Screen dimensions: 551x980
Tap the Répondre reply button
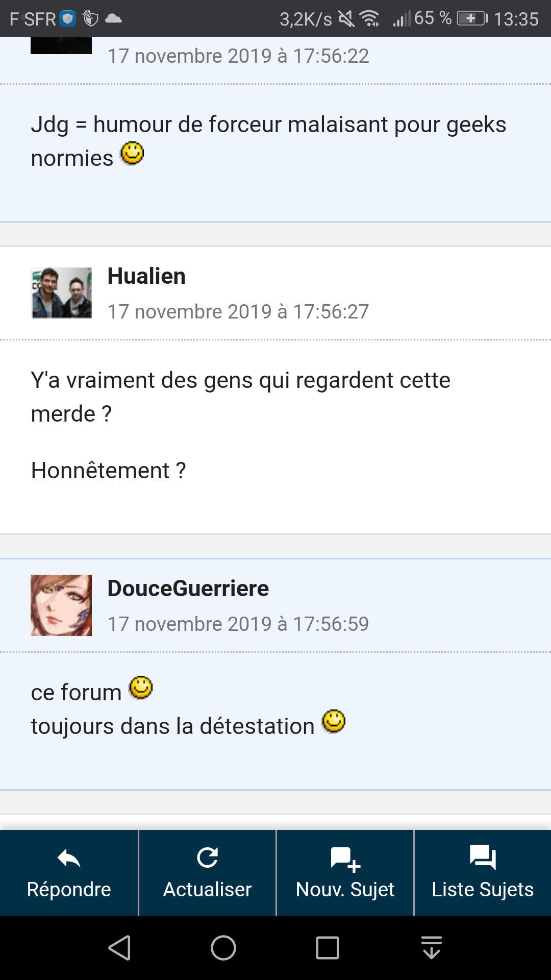coord(69,873)
